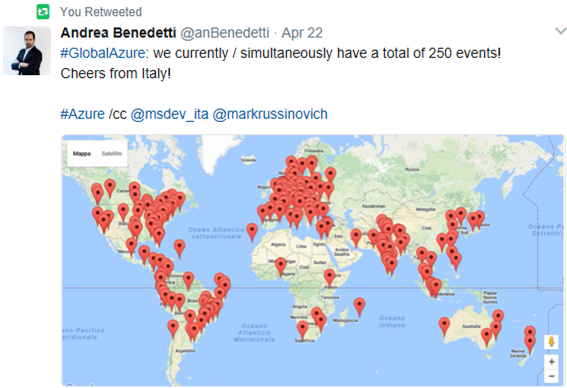Viewport: 567px width, 388px height.
Task: Open the Andrea Benedetti profile name link
Action: [x=118, y=33]
